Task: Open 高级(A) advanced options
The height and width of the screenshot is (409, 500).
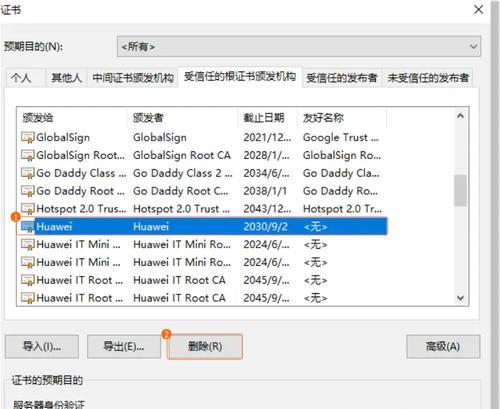Action: (443, 347)
